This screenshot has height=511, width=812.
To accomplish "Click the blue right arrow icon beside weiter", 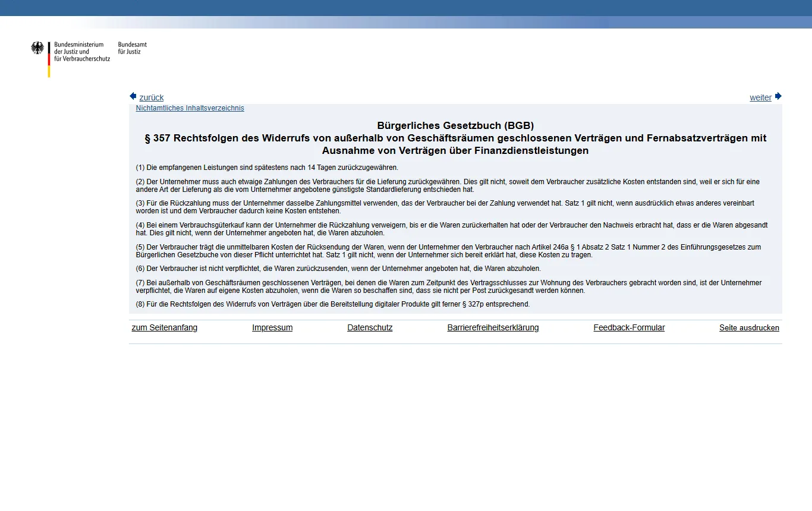I will 778,96.
